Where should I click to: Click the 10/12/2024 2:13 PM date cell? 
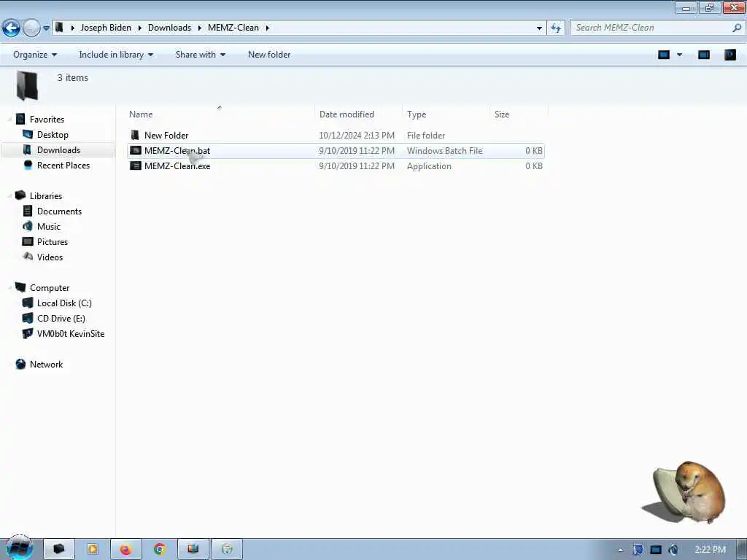[x=356, y=135]
